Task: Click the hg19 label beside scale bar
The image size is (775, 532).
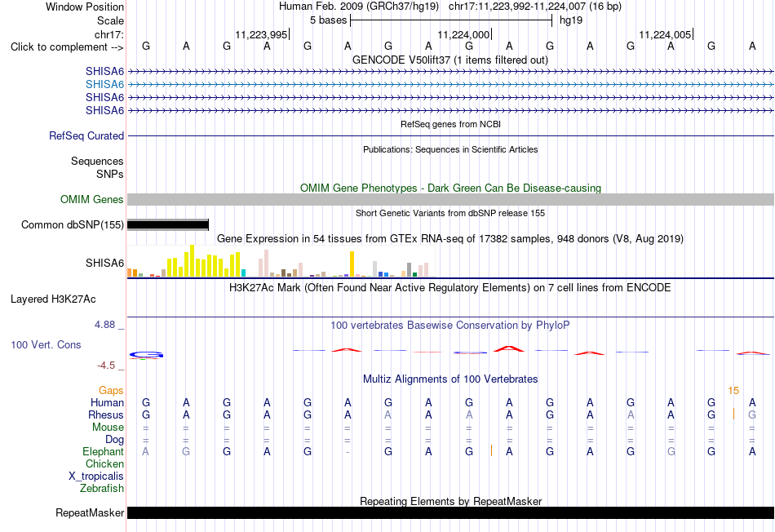Action: (571, 20)
